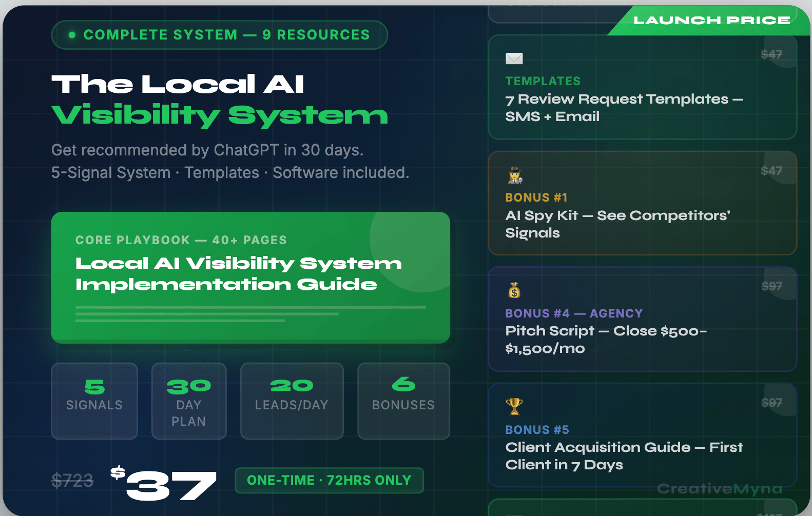The height and width of the screenshot is (516, 812).
Task: Click the BONUS #5 label
Action: (537, 430)
